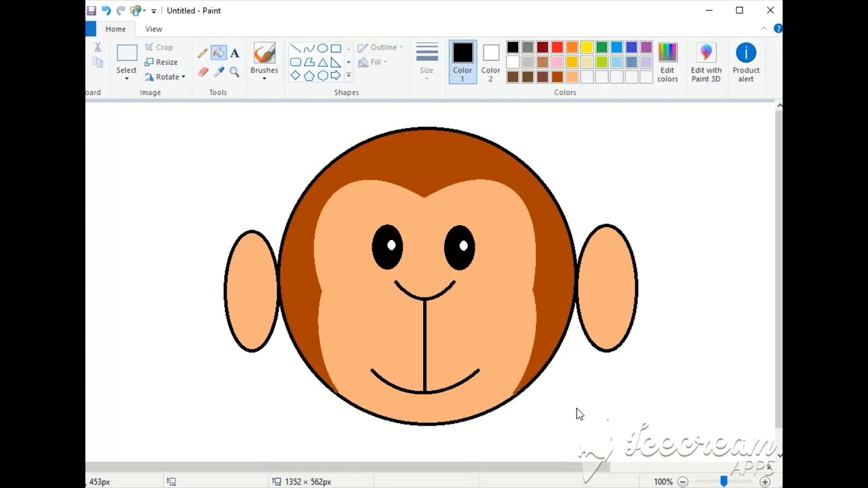Click Edit with Paint 3D
Viewport: 868px width, 488px height.
click(706, 62)
